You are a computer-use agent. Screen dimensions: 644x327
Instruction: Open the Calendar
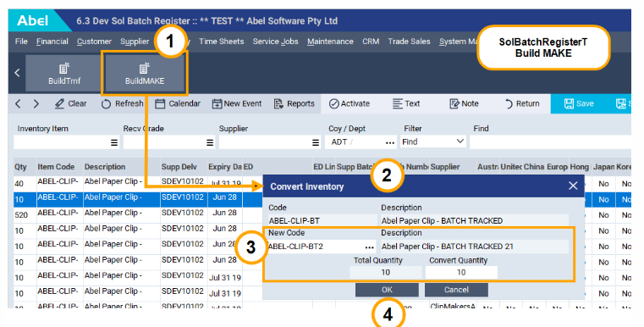click(178, 103)
